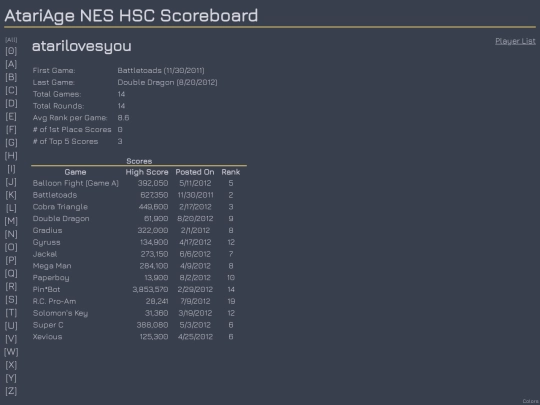540x405 pixels.
Task: Open Xevious game entry
Action: pyautogui.click(x=48, y=337)
